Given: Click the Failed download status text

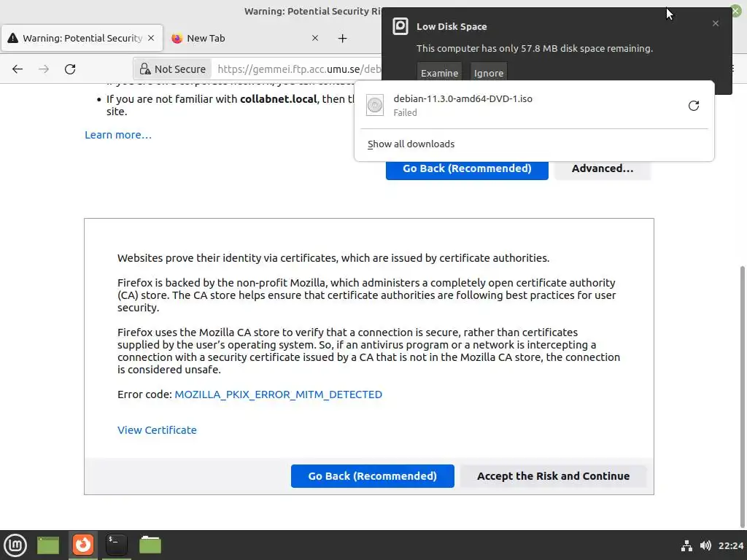Looking at the screenshot, I should coord(405,112).
